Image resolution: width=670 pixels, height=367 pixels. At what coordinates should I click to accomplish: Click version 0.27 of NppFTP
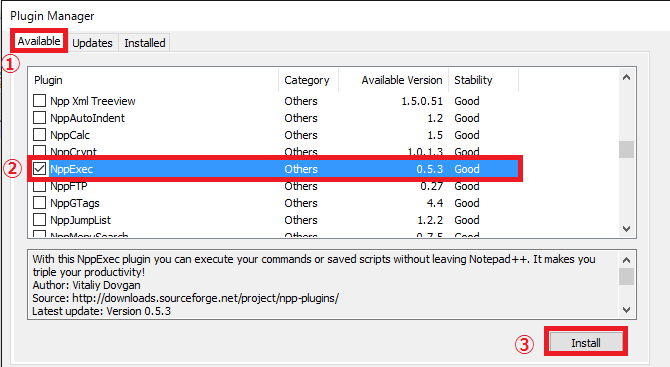tap(432, 186)
